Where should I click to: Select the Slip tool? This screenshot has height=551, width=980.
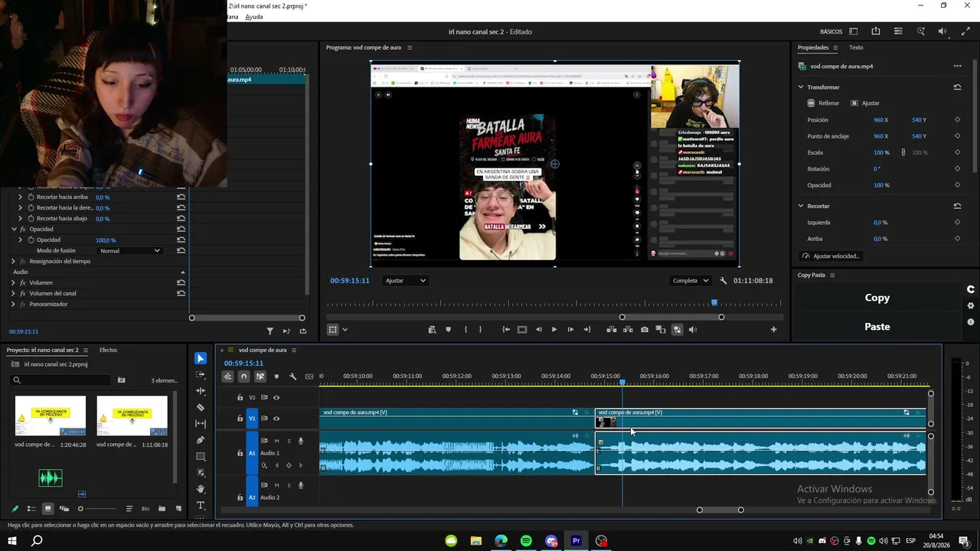tap(201, 424)
